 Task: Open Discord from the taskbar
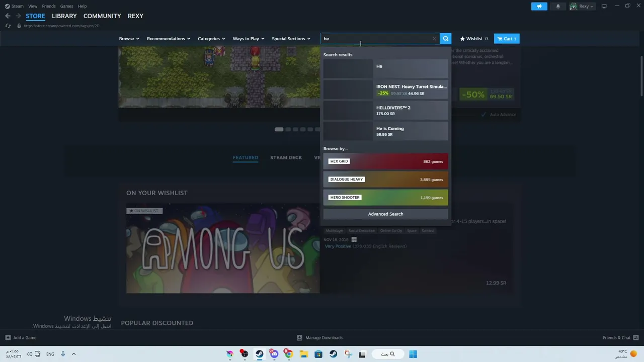pos(274,354)
